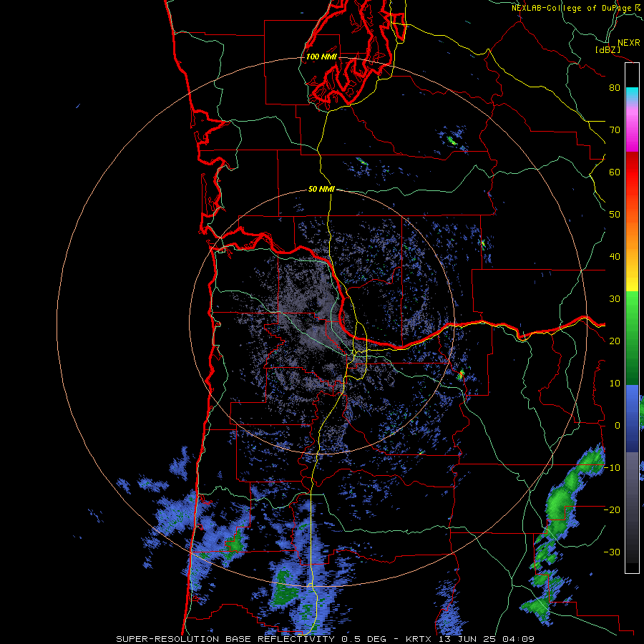Click the 50 NMI range ring label
Screen dimensions: 644x644
[321, 190]
